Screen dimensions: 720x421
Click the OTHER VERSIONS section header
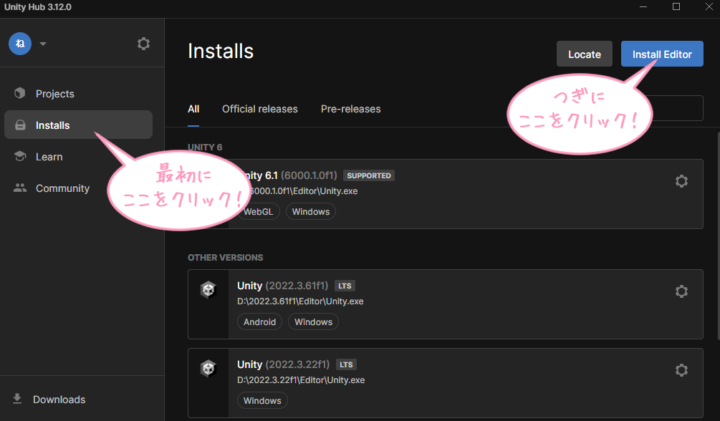click(x=225, y=258)
